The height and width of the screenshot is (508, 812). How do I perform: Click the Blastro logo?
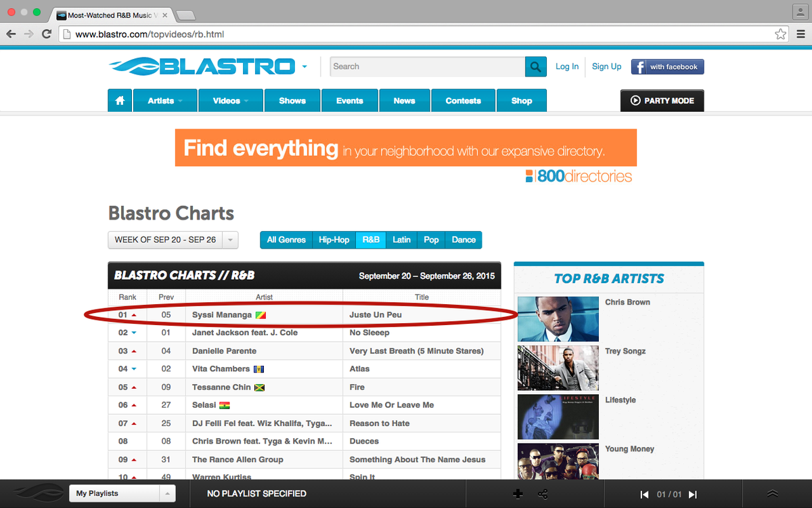coord(202,66)
